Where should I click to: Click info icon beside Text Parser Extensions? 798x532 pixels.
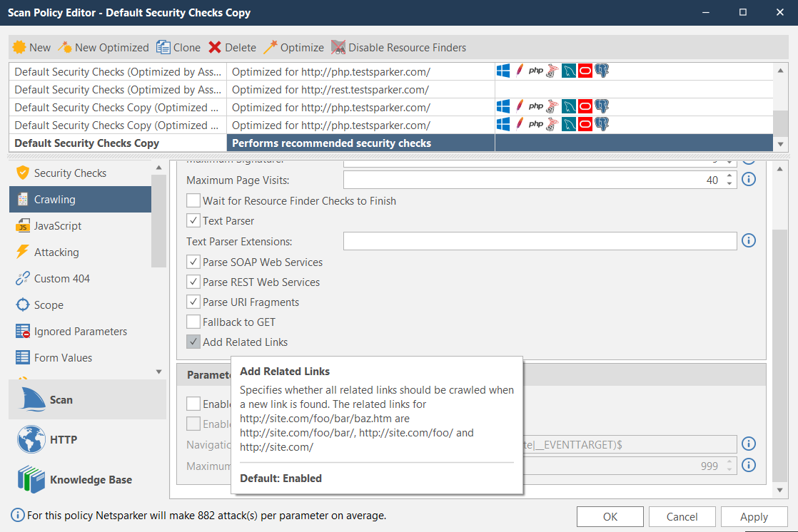748,241
